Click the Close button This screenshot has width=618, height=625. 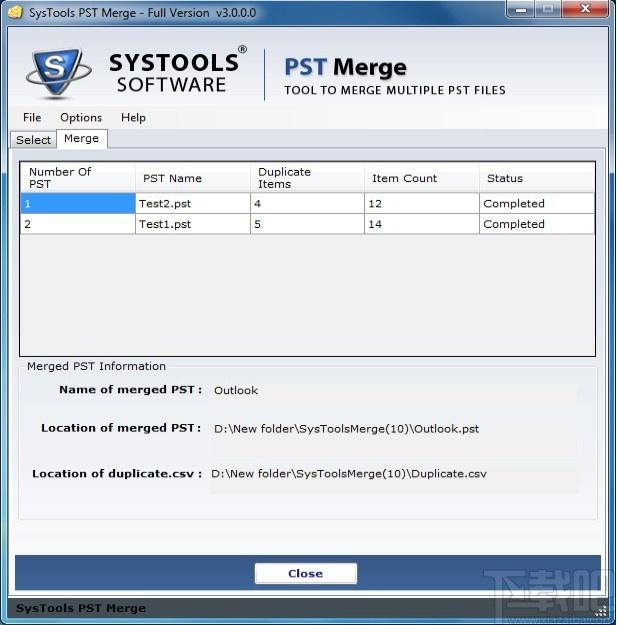305,573
